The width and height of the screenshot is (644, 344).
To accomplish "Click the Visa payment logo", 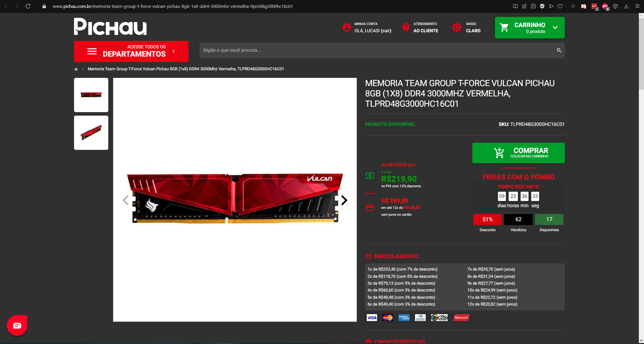I will click(372, 318).
